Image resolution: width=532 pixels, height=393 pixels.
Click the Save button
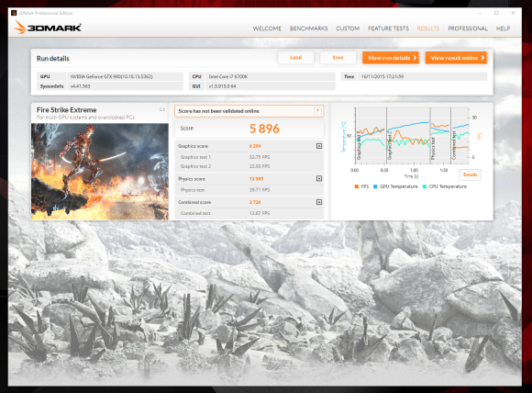[x=338, y=58]
